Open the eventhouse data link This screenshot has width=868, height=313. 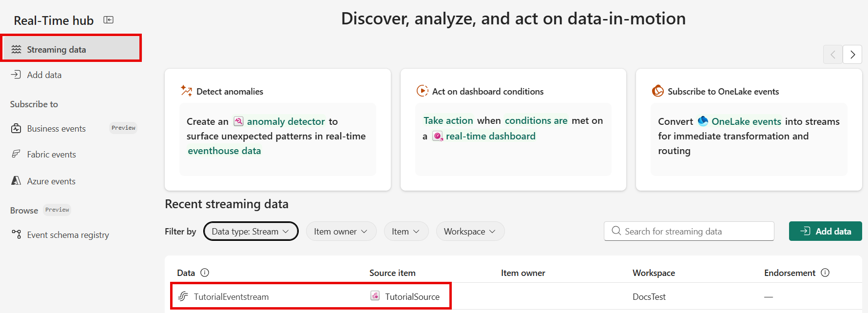tap(224, 151)
